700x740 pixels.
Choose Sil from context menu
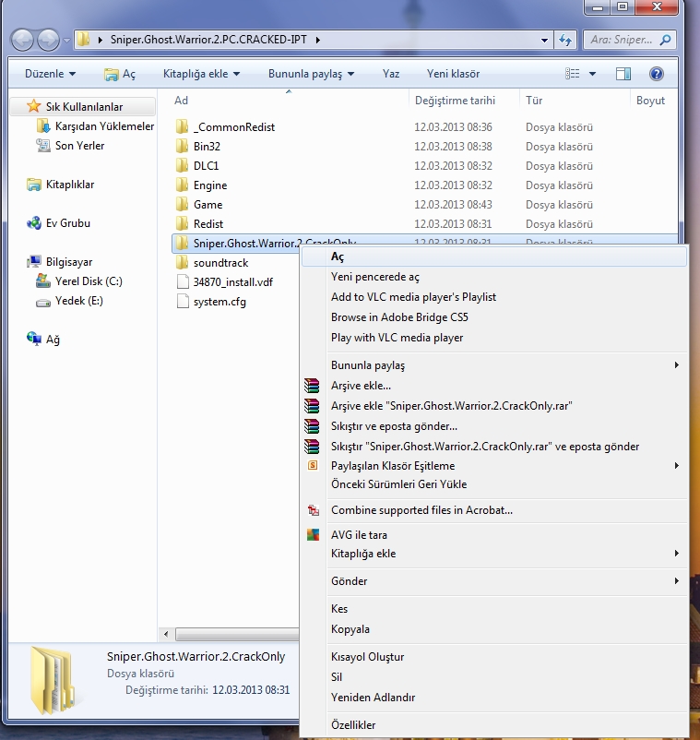[493, 677]
